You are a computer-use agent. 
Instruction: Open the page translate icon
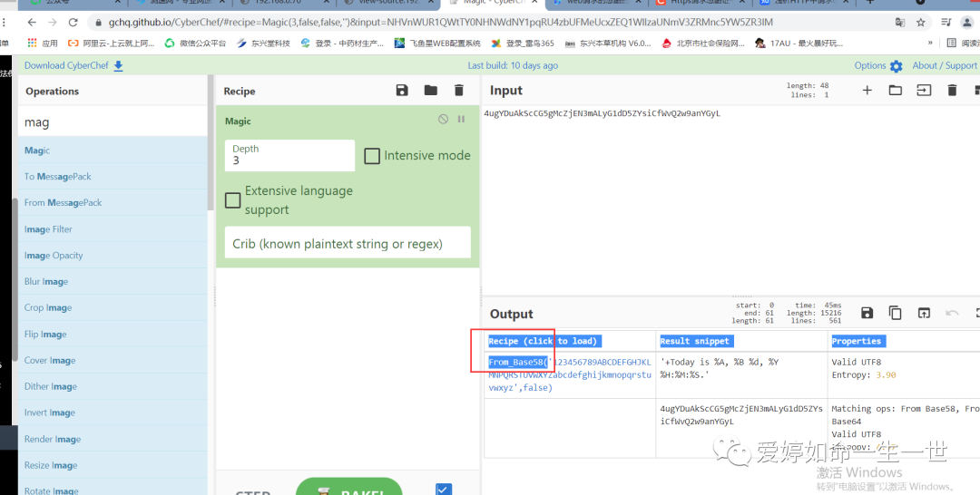pyautogui.click(x=900, y=23)
